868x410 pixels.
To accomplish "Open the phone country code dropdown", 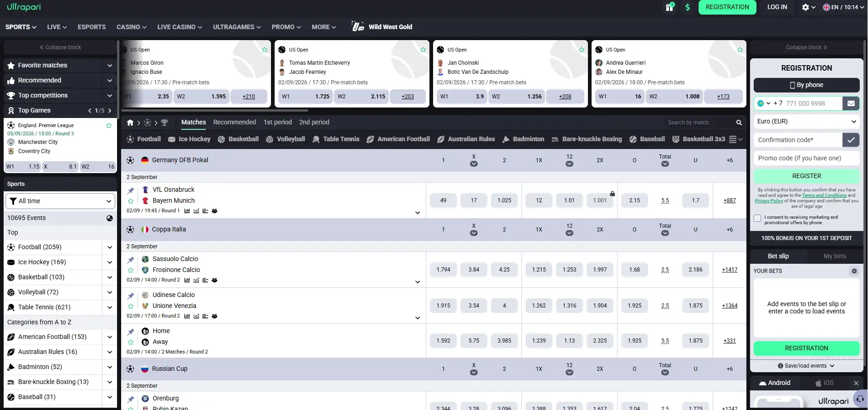I will click(x=764, y=103).
